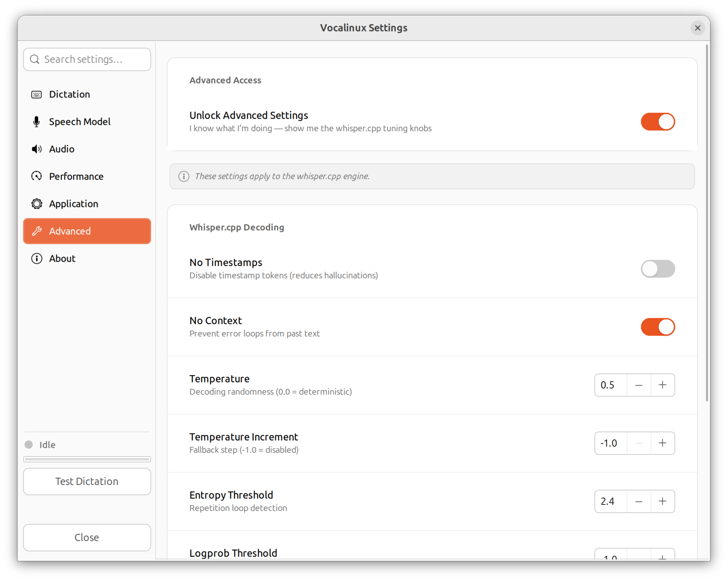
Task: Go to the Performance settings page
Action: click(x=87, y=177)
